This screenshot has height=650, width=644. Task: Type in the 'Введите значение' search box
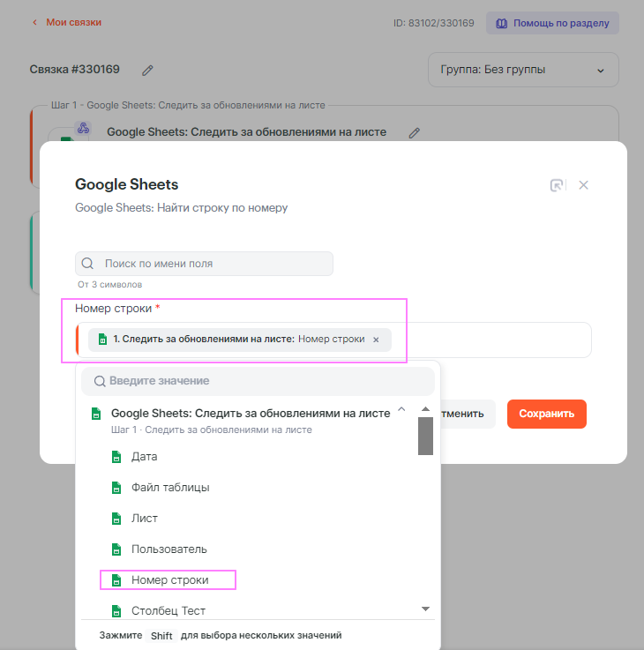(x=265, y=381)
